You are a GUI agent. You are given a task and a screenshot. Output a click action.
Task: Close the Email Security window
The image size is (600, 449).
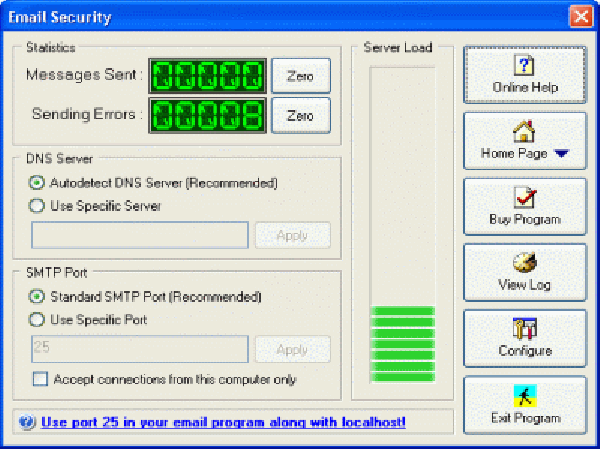[x=581, y=17]
